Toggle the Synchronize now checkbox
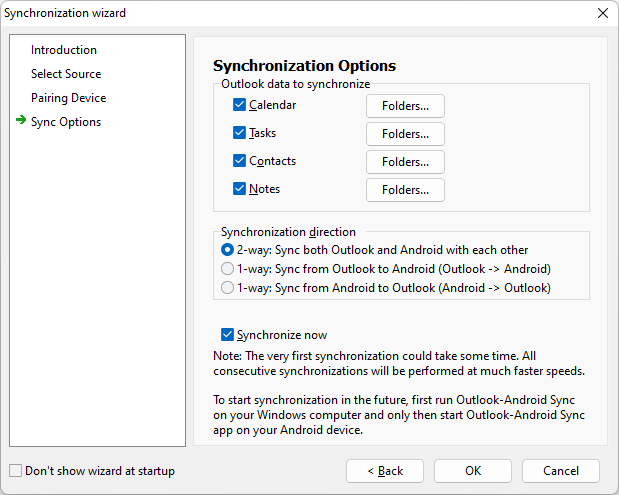The width and height of the screenshot is (619, 495). coord(227,335)
